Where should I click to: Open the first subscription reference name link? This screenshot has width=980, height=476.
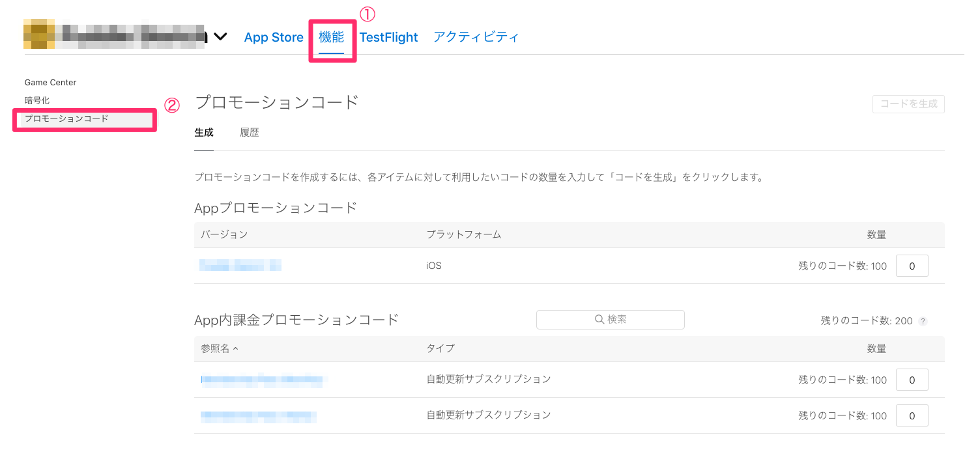point(262,380)
